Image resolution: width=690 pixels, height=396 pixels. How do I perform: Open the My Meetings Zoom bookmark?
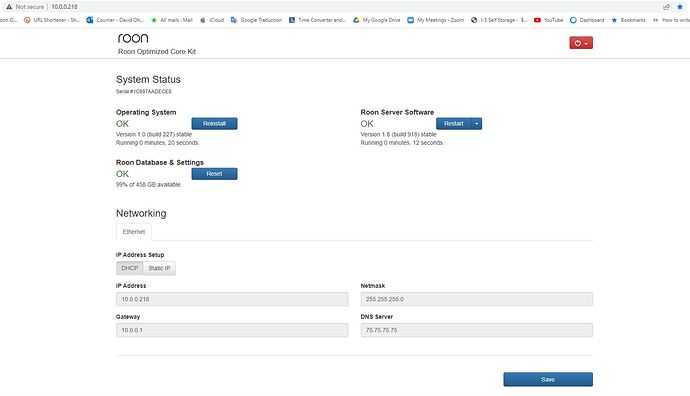(436, 20)
